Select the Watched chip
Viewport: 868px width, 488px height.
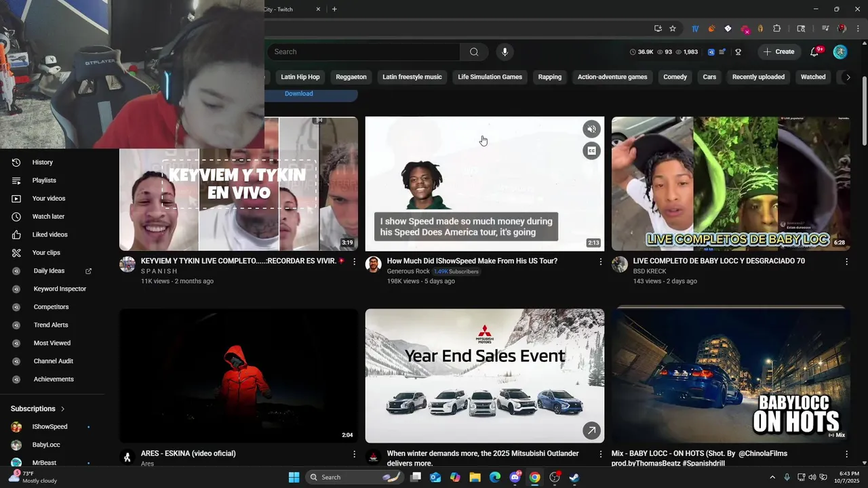[x=813, y=77]
